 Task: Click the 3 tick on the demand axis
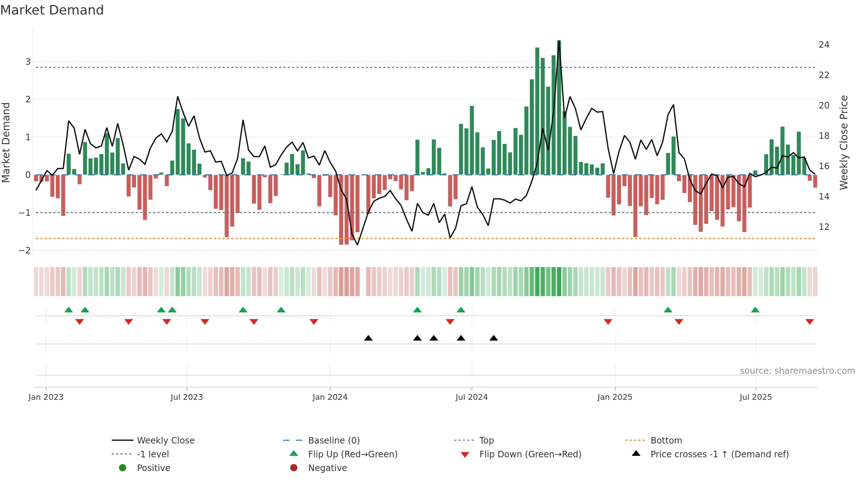pos(28,61)
